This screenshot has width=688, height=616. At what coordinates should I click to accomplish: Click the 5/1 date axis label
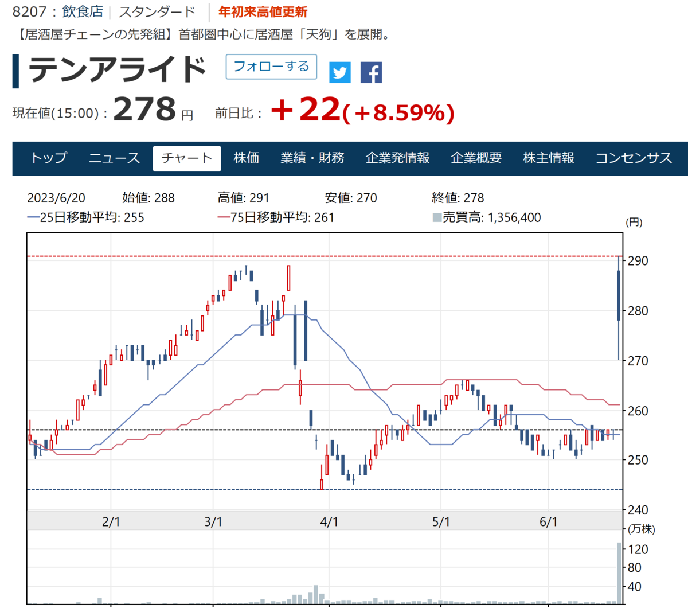point(441,521)
